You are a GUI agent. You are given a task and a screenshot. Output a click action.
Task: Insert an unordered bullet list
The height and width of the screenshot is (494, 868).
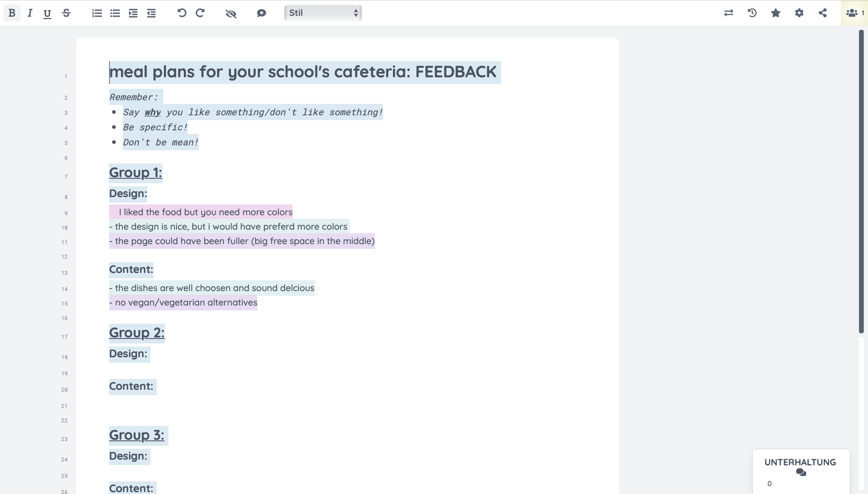(x=115, y=13)
